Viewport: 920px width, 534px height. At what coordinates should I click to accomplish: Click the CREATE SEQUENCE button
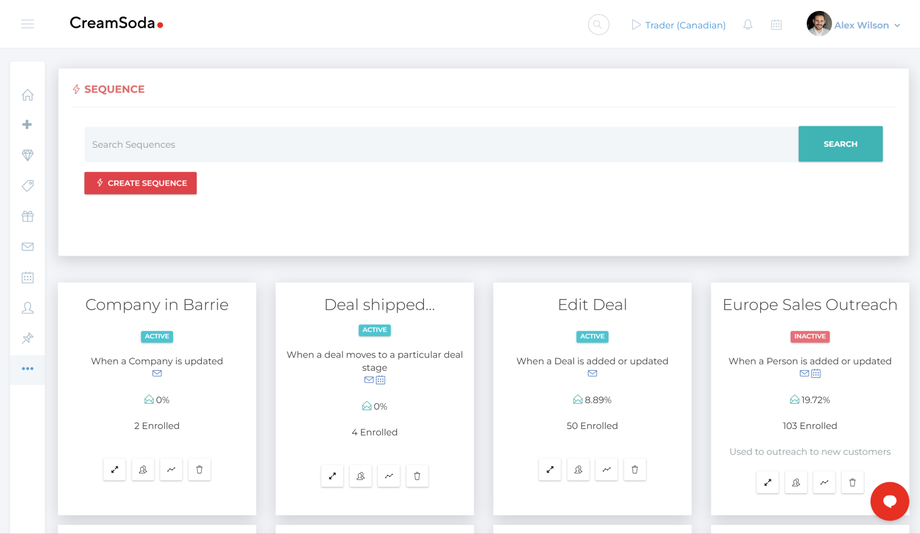point(140,183)
